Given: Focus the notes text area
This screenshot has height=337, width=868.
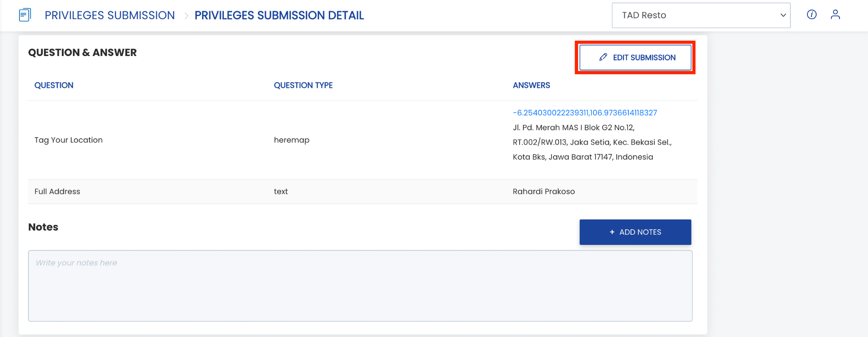Looking at the screenshot, I should point(360,286).
